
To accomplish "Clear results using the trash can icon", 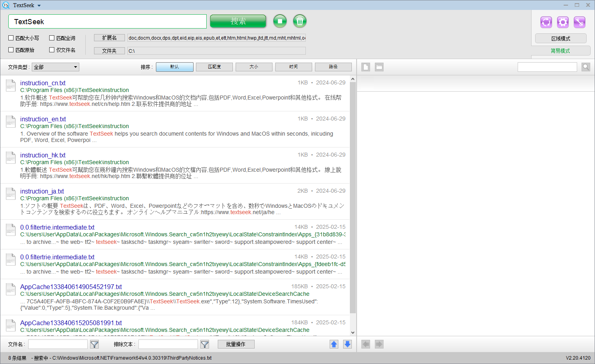I will pos(299,21).
